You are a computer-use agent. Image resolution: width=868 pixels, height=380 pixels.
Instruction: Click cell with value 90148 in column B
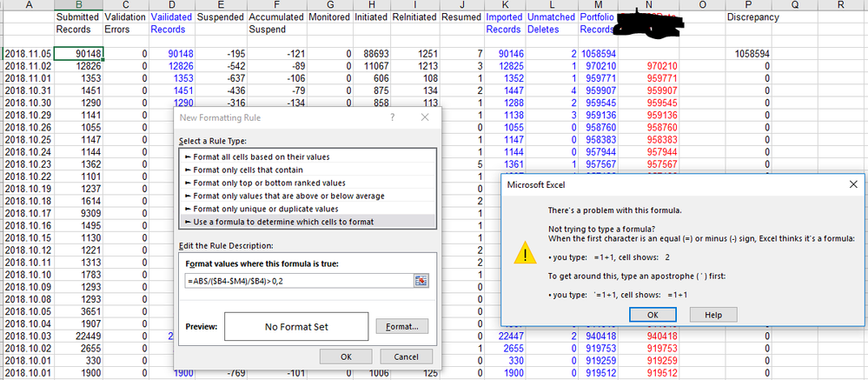[78, 54]
